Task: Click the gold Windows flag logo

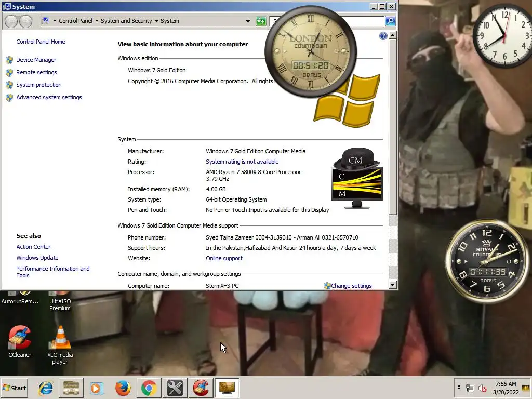Action: 347,101
